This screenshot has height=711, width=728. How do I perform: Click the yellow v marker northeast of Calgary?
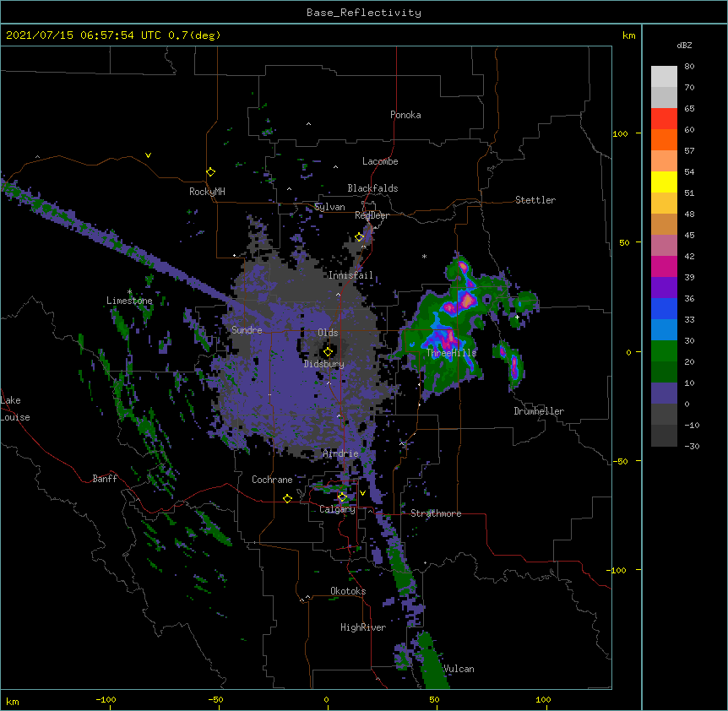click(x=362, y=493)
